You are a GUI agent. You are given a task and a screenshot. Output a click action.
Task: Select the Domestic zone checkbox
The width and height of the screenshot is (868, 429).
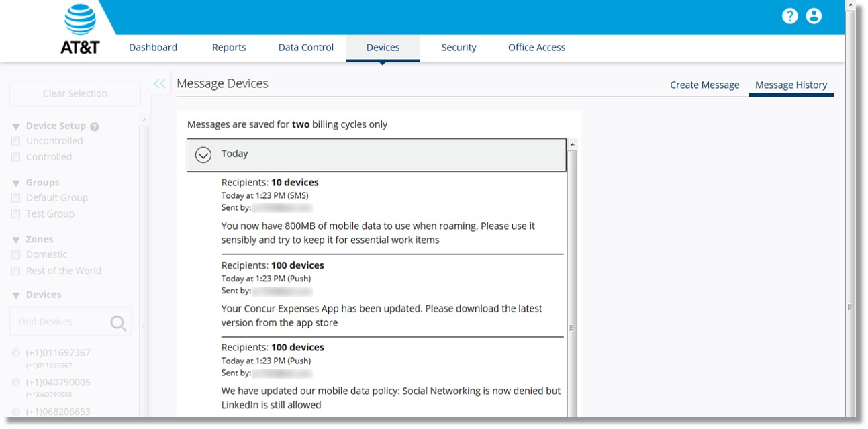click(x=15, y=254)
